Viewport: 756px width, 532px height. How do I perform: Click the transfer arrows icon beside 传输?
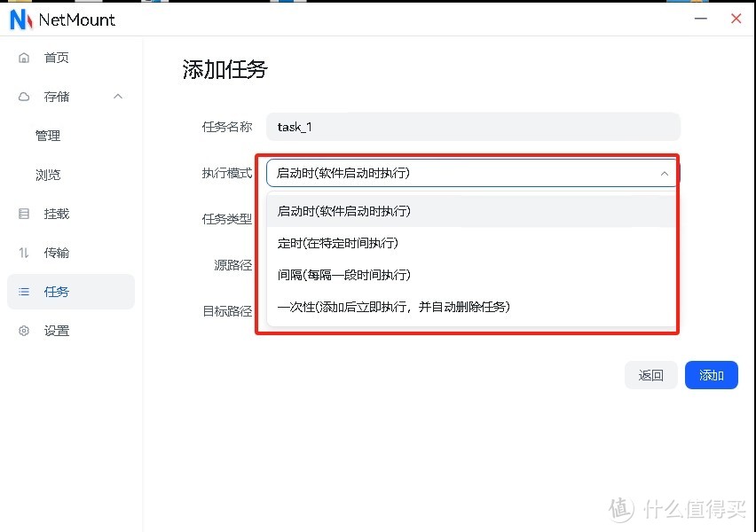click(22, 252)
